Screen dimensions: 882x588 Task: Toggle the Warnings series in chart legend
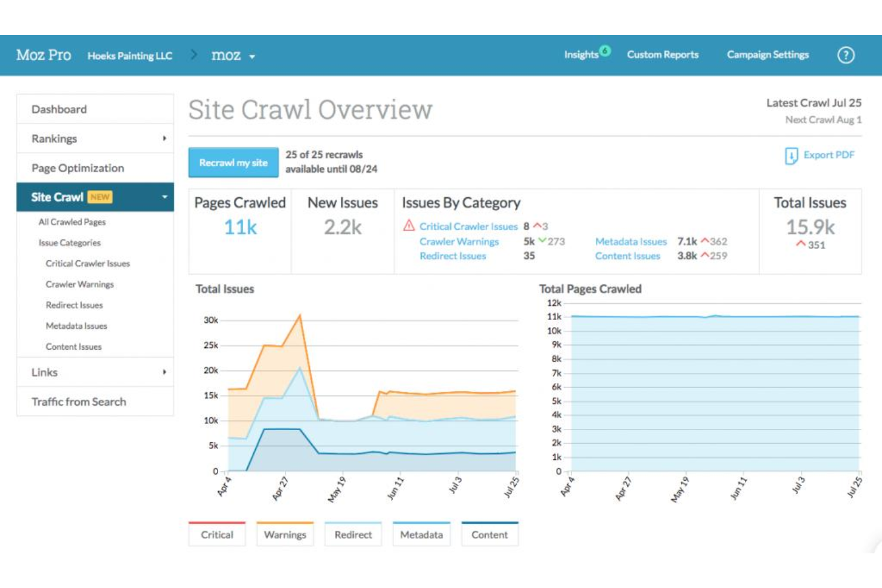point(285,534)
